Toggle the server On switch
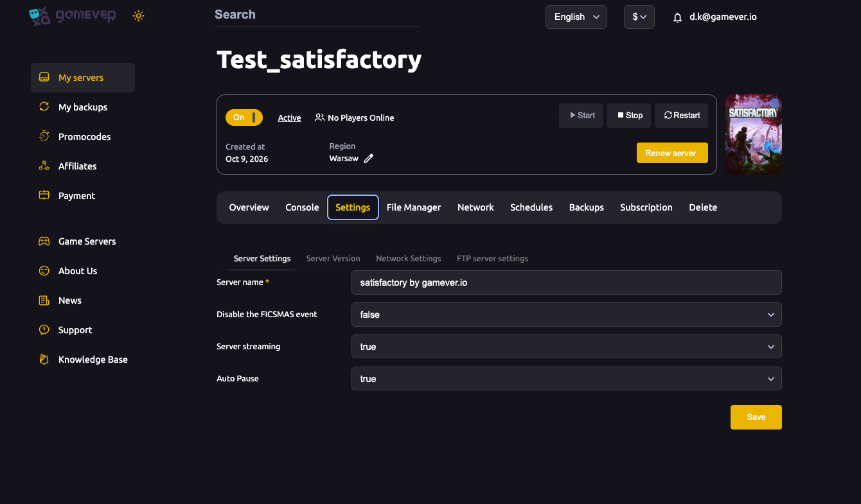The image size is (861, 504). (244, 117)
